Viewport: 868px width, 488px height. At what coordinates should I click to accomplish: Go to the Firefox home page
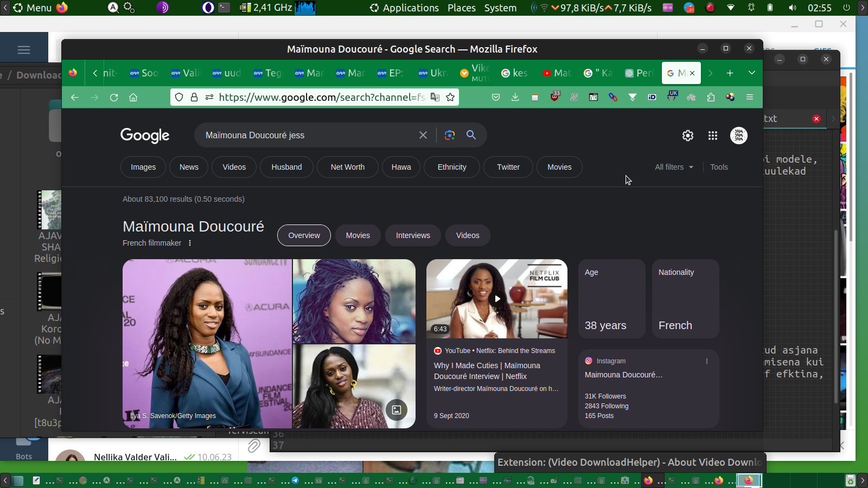[x=133, y=97]
